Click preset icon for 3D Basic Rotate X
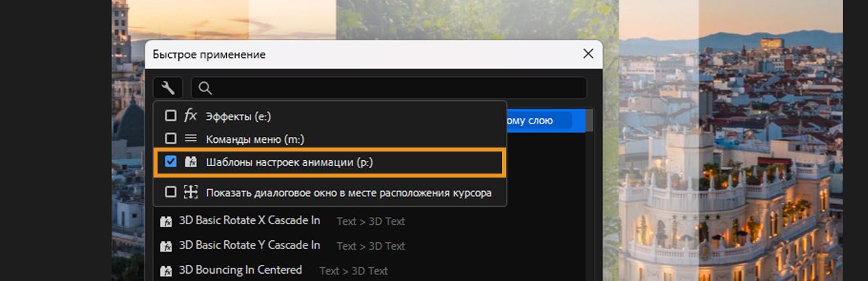 (x=166, y=221)
